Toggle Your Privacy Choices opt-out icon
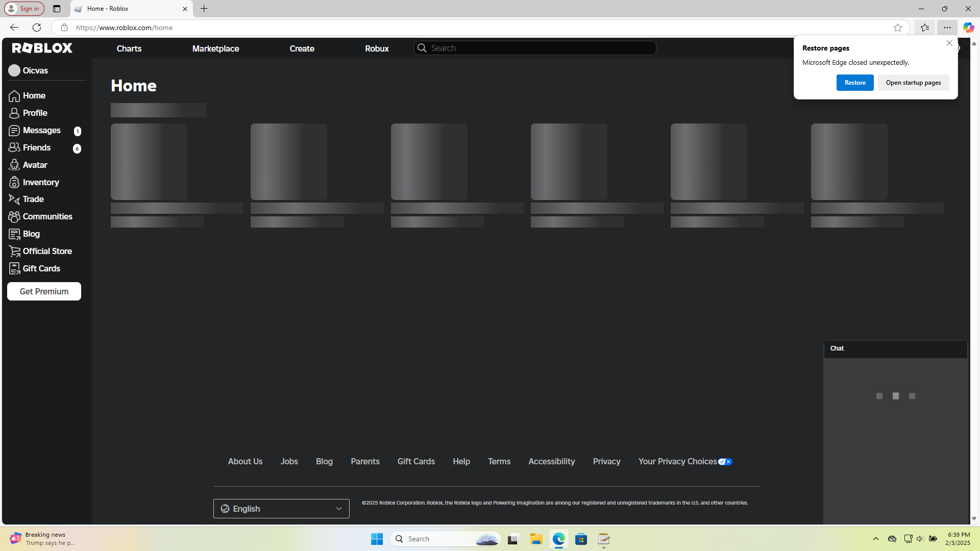 725,462
